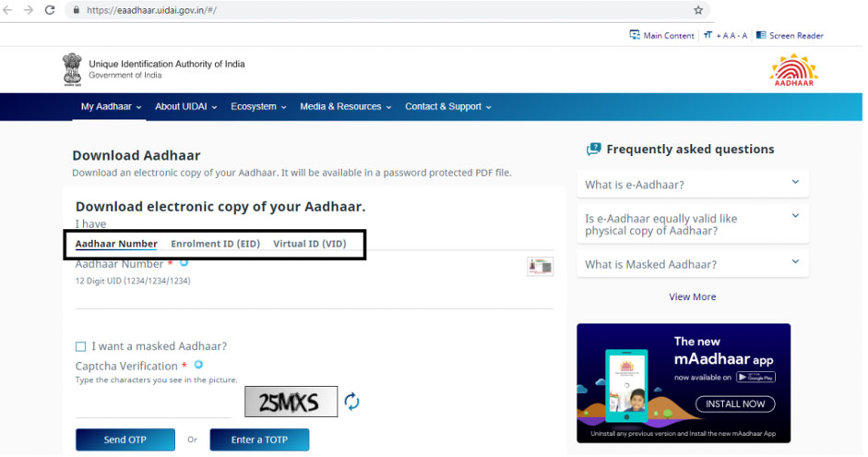868x457 pixels.
Task: Open the Contact & Support menu
Action: point(448,106)
